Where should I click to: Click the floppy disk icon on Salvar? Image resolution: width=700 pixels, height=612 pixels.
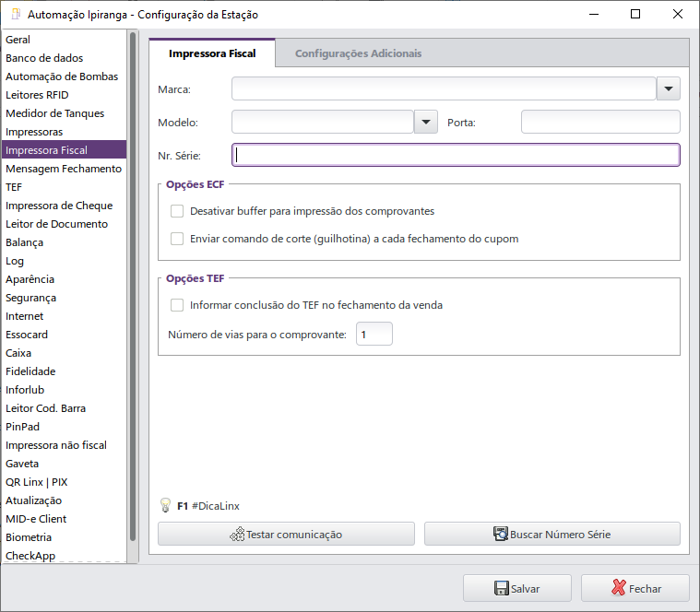coord(502,588)
